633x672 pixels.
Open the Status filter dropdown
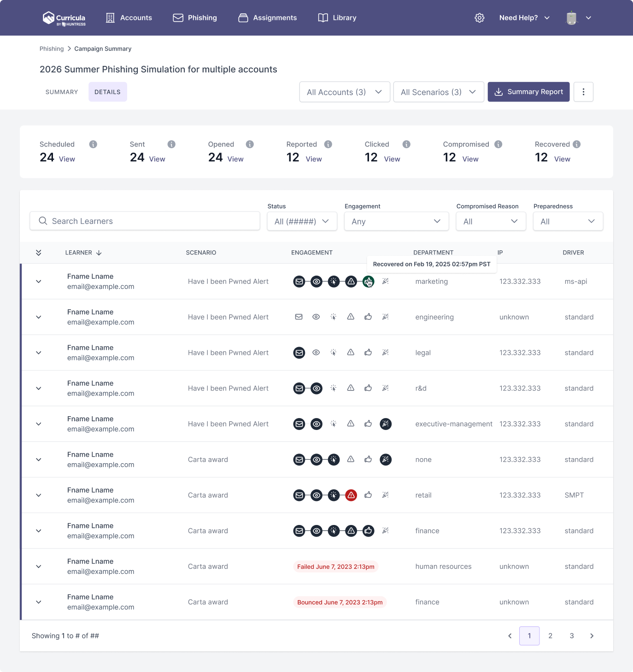tap(302, 221)
